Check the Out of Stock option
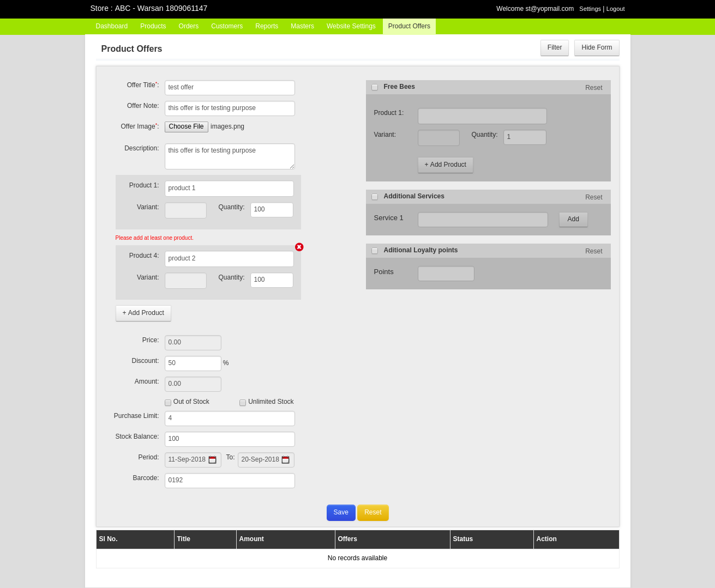Image resolution: width=715 pixels, height=588 pixels. (x=168, y=403)
